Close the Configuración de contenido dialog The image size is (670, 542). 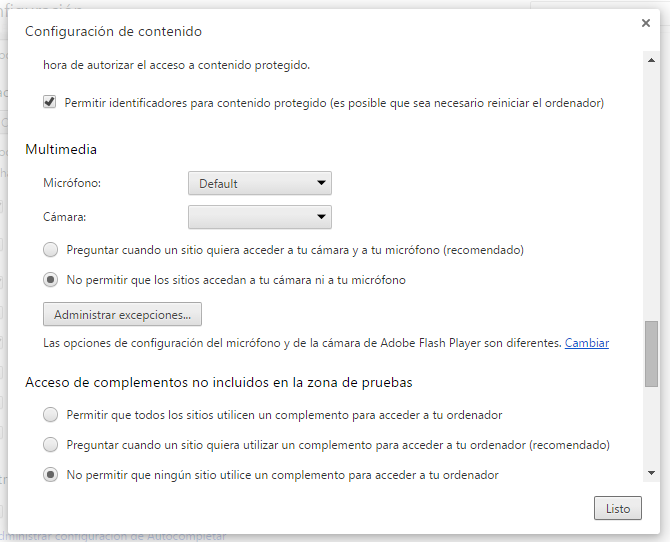point(646,22)
